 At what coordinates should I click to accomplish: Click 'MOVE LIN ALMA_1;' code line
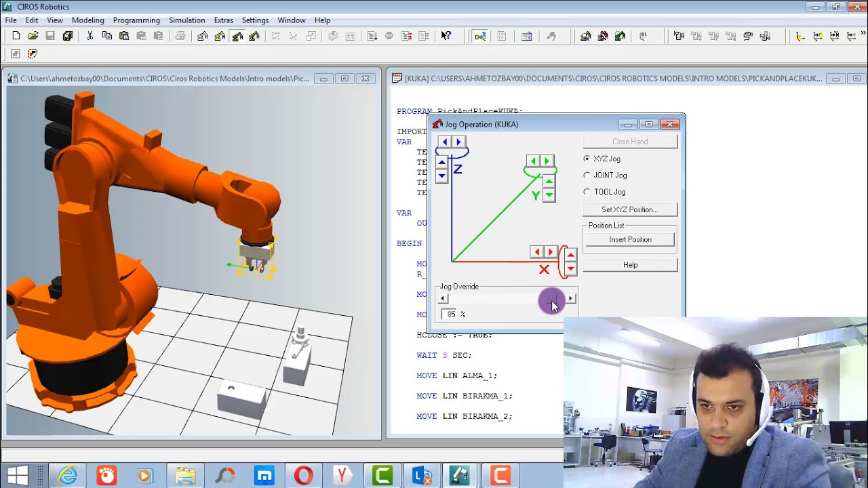pos(456,375)
